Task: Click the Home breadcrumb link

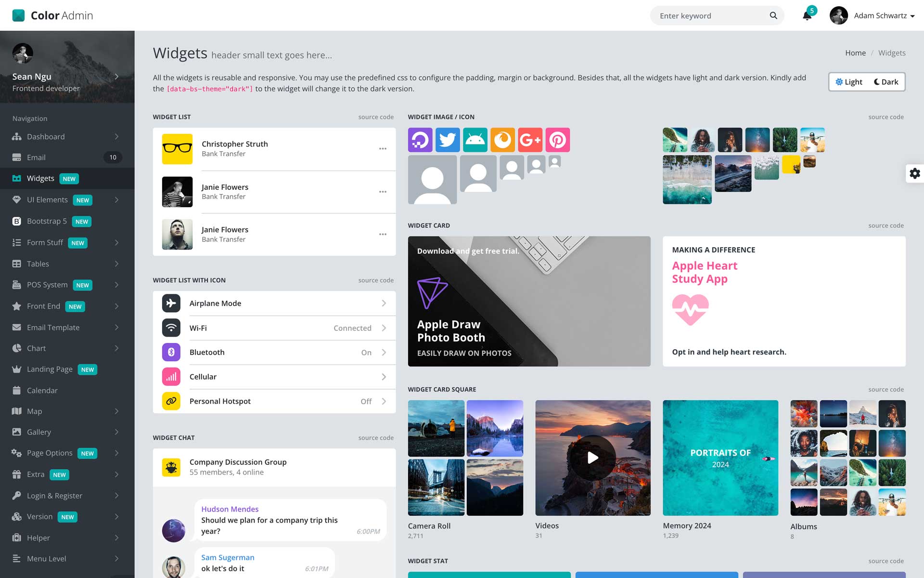Action: 855,53
